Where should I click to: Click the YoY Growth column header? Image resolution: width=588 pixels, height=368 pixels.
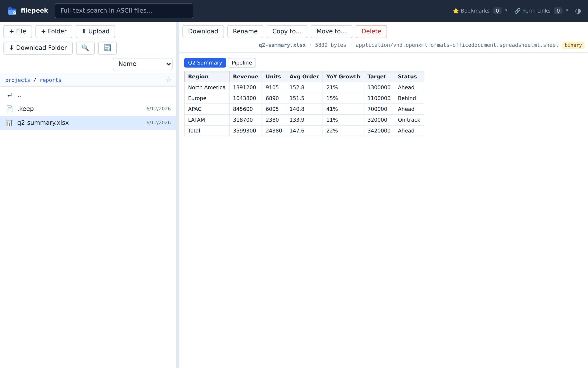tap(343, 77)
